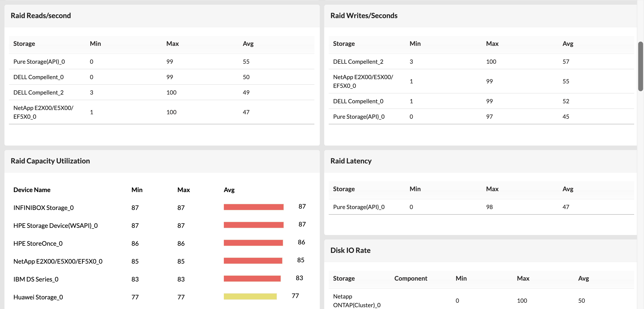
Task: Open the Raid Reads/second panel title
Action: pos(40,15)
